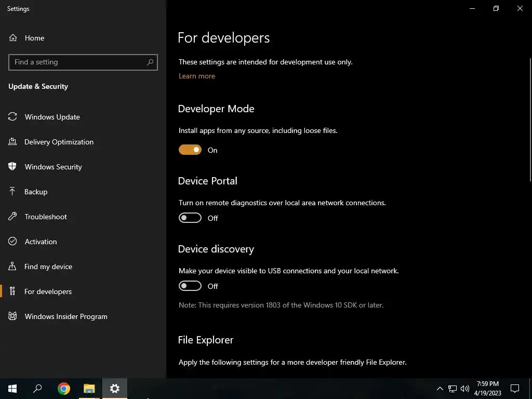Open the Windows Update page
Image resolution: width=532 pixels, height=399 pixels.
(83, 117)
